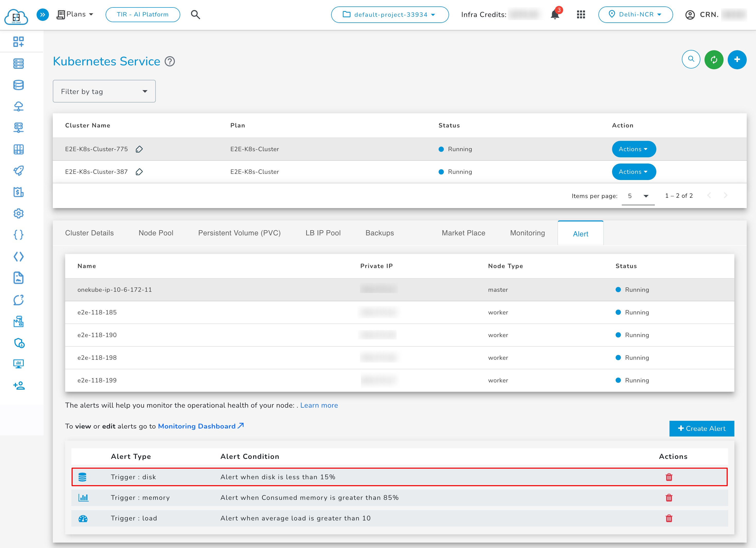Open the add user icon in sidebar
The image size is (756, 548).
19,385
